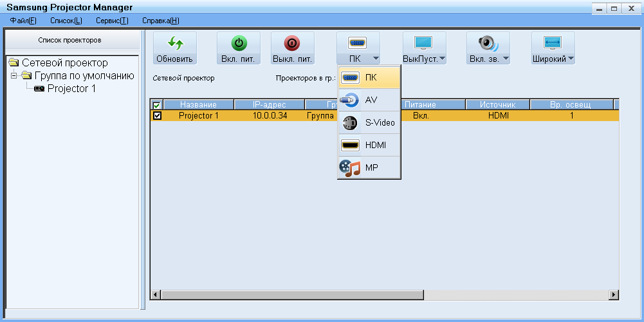Open the Список(L) menu
644x322 pixels.
pyautogui.click(x=66, y=21)
